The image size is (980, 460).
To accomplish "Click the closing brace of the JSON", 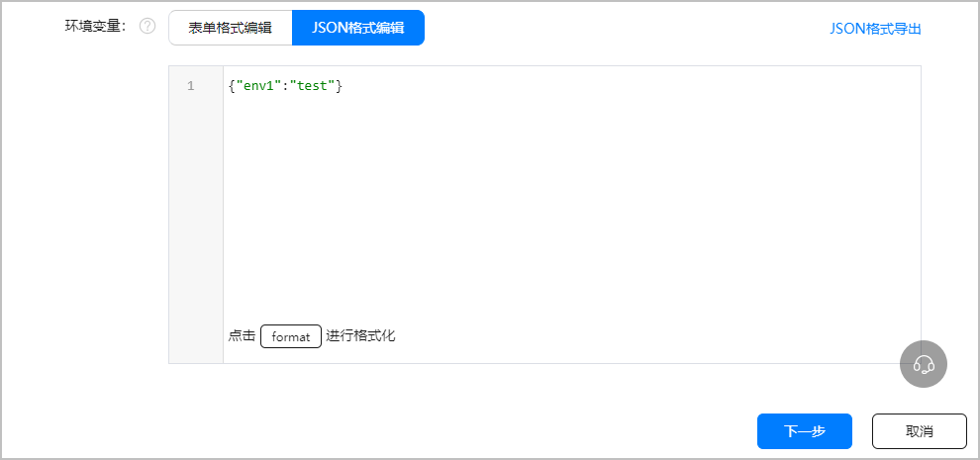I will 339,86.
